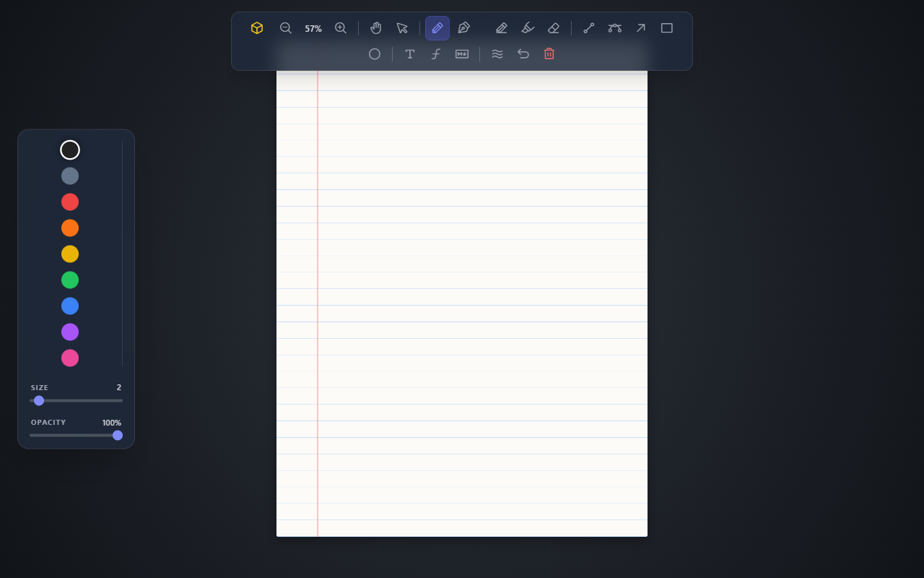Click the yellow cube logo icon
Viewport: 924px width, 578px height.
click(257, 28)
